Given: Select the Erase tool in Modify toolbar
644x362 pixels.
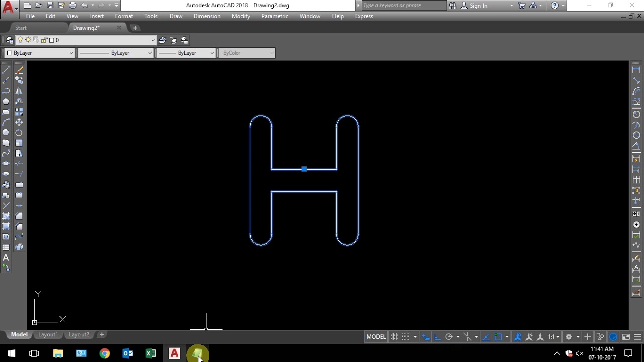Looking at the screenshot, I should [19, 70].
